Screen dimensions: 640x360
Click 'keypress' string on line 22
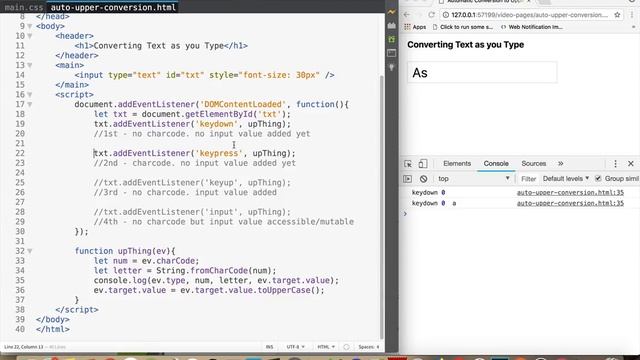219,153
